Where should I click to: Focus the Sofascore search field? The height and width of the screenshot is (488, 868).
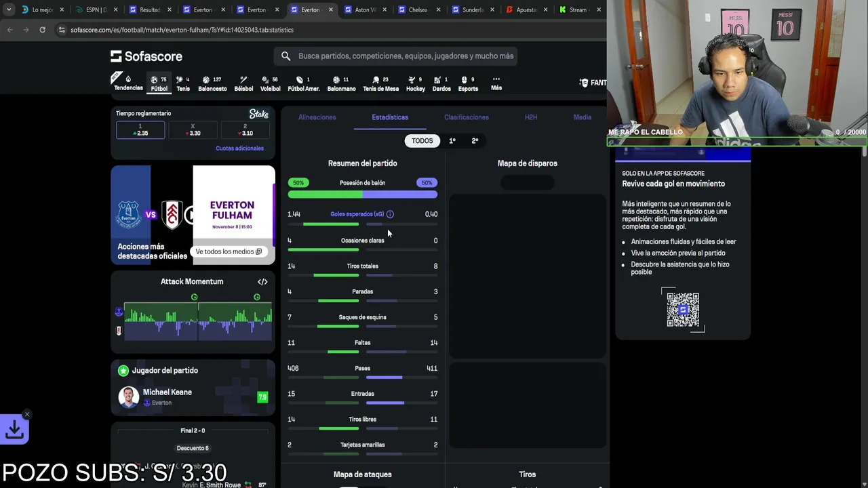[x=395, y=56]
